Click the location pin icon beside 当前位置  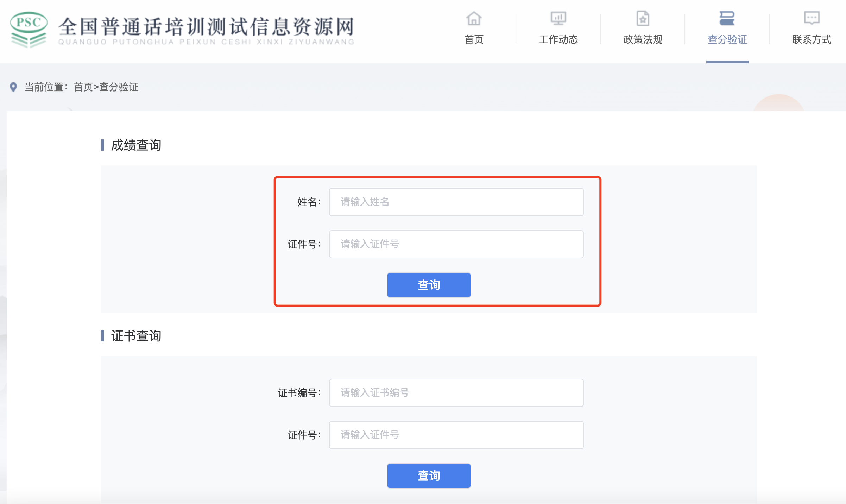13,87
